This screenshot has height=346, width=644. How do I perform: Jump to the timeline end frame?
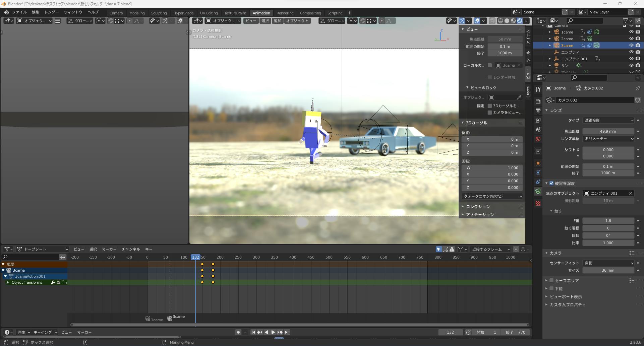287,332
